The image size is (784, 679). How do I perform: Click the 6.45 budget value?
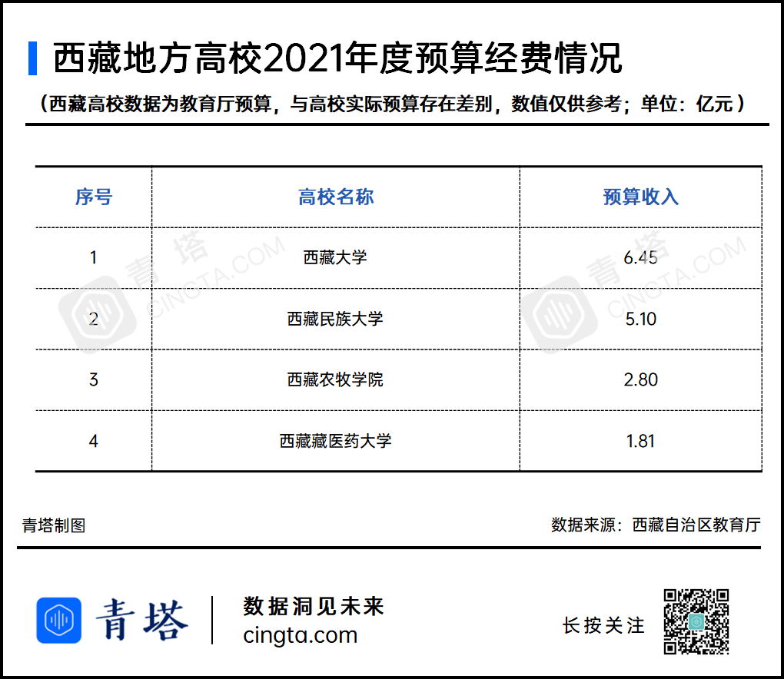coord(640,258)
